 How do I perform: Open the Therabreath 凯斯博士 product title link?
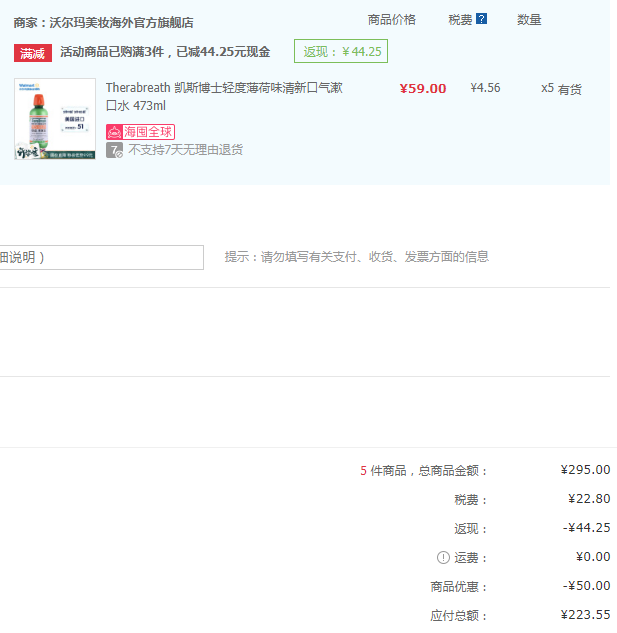pyautogui.click(x=224, y=96)
